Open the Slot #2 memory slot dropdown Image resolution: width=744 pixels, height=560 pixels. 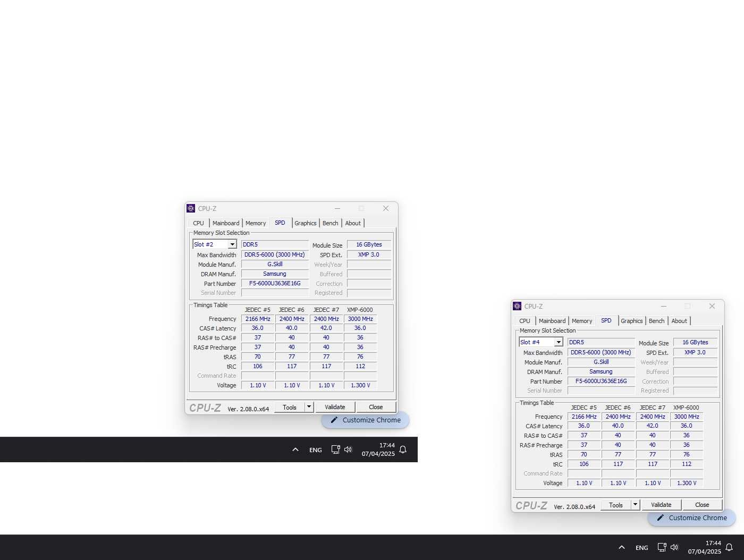pyautogui.click(x=232, y=244)
